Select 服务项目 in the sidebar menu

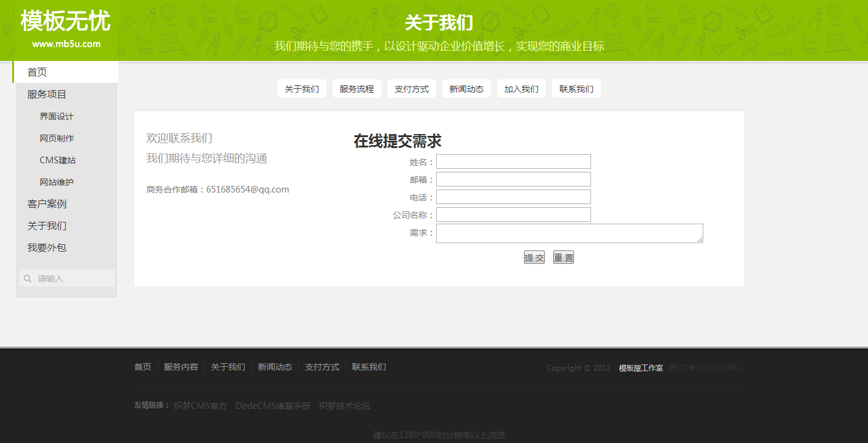47,94
